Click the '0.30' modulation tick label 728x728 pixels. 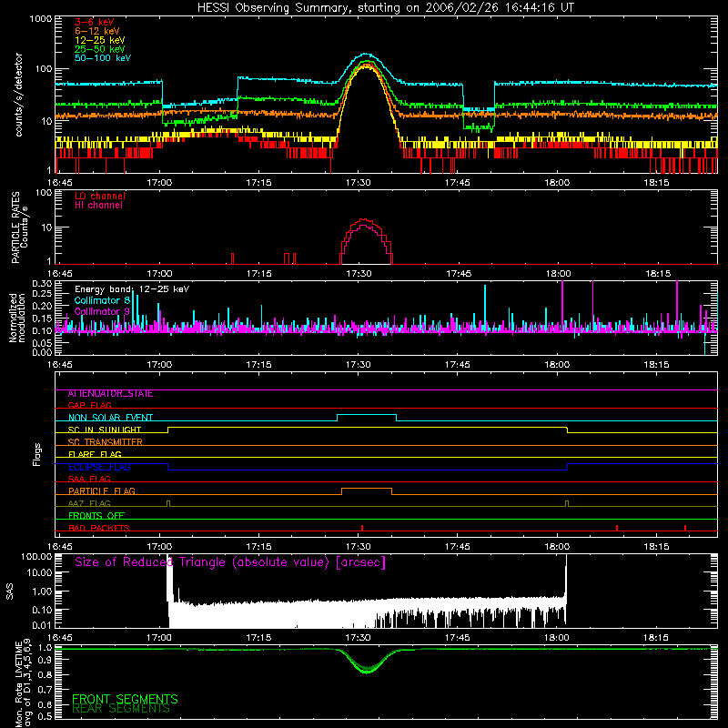coord(42,284)
